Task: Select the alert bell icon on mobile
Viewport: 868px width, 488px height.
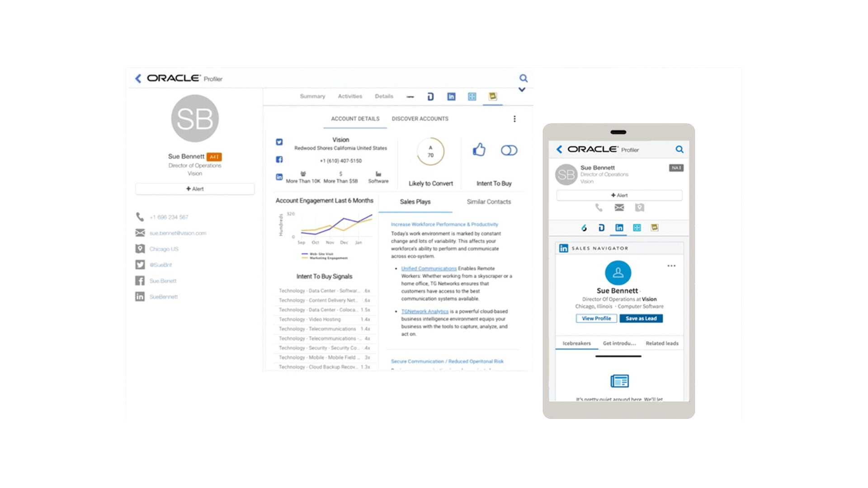Action: click(x=619, y=195)
